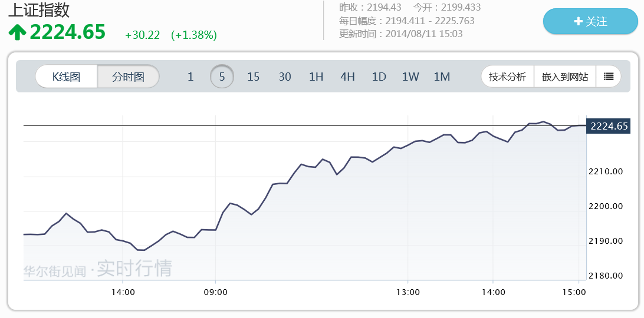
Task: Pick the 1W chart interval
Action: [x=410, y=77]
